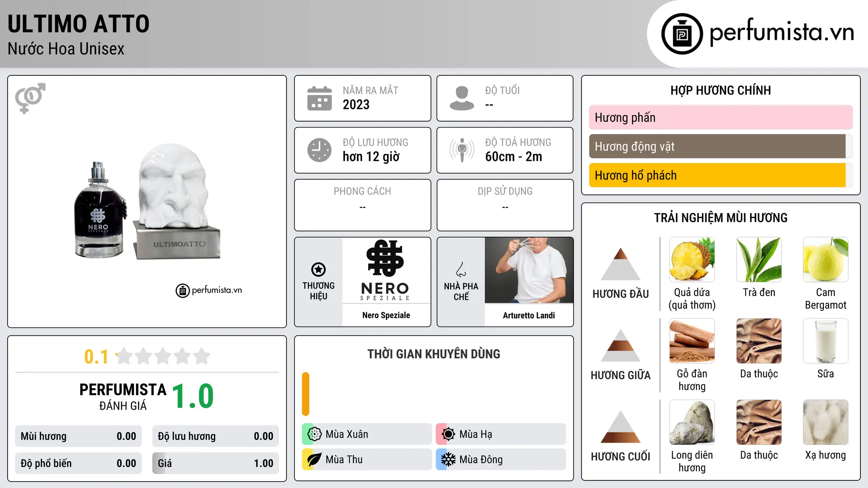The width and height of the screenshot is (868, 488).
Task: Select the Trà đen black tea note image
Action: [x=759, y=260]
